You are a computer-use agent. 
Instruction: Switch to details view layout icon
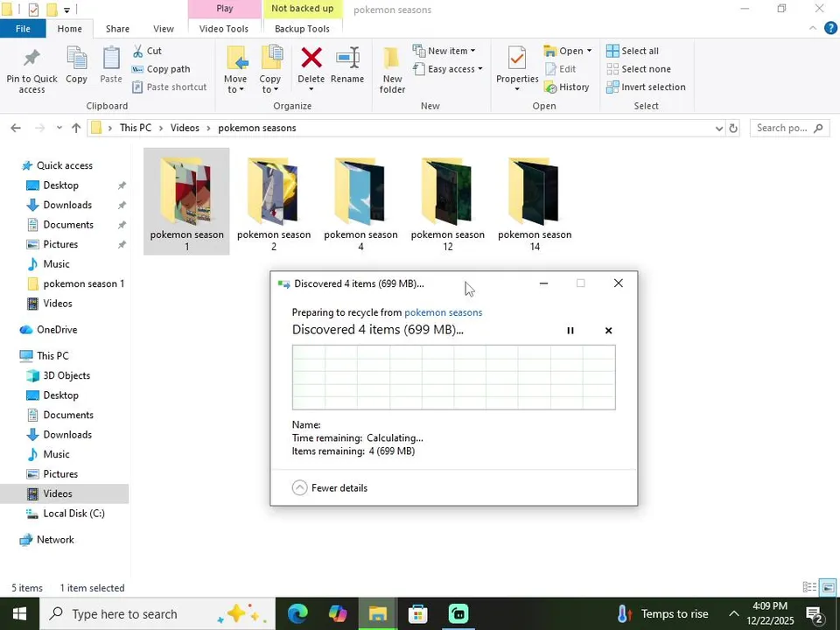pos(809,588)
